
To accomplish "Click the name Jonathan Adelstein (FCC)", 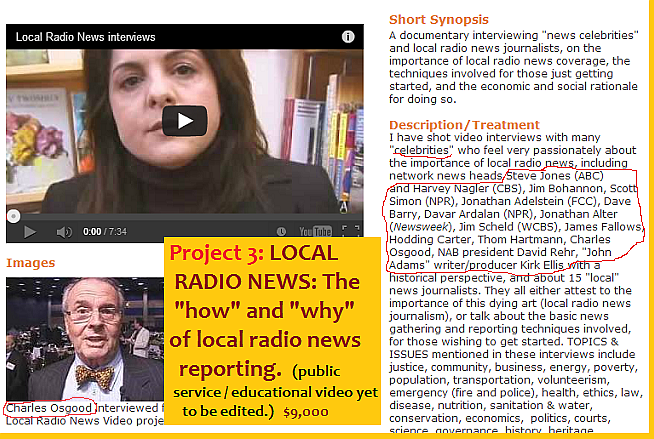I will point(529,201).
